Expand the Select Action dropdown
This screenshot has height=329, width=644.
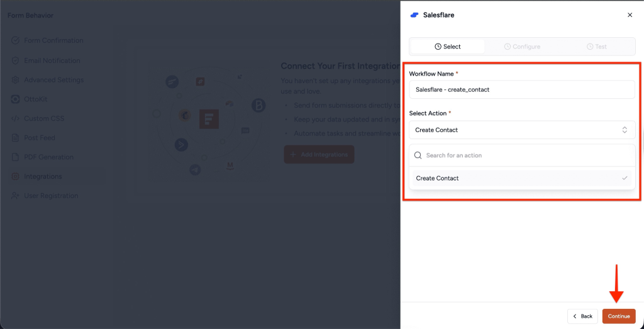point(521,130)
